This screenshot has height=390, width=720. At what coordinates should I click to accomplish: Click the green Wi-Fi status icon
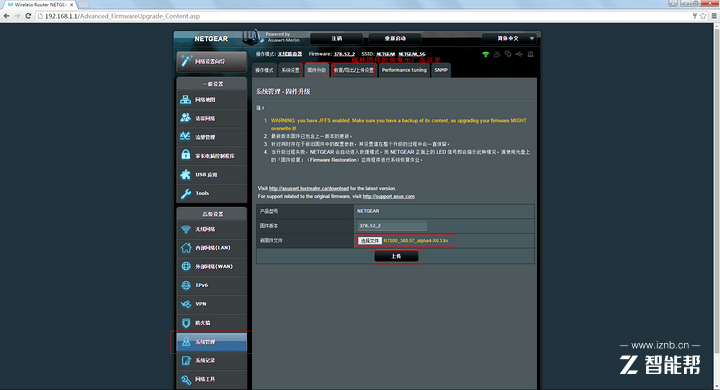[x=485, y=54]
